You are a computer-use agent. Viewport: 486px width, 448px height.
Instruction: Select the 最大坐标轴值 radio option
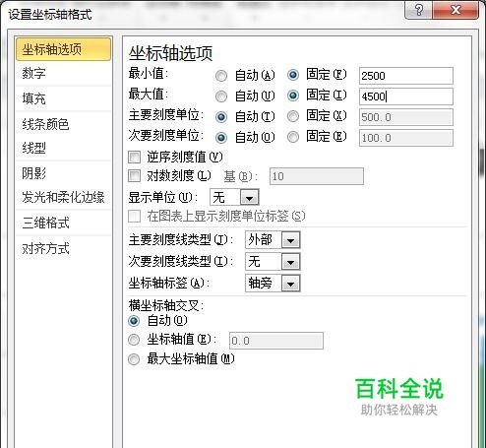(x=134, y=359)
